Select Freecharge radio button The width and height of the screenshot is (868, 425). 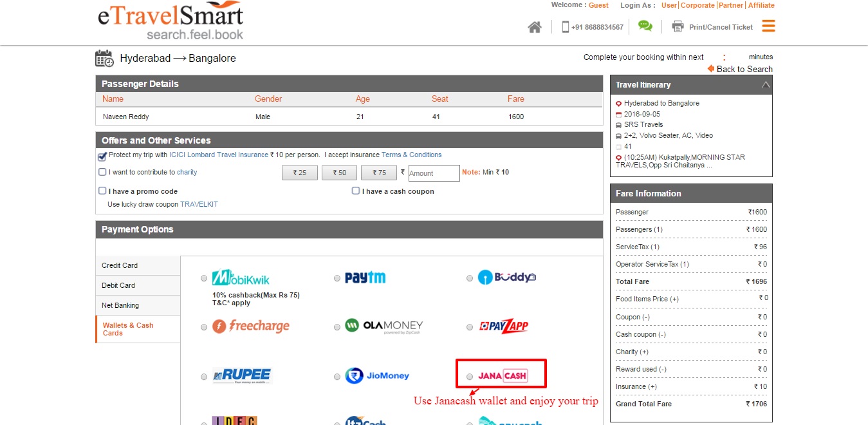pyautogui.click(x=204, y=327)
